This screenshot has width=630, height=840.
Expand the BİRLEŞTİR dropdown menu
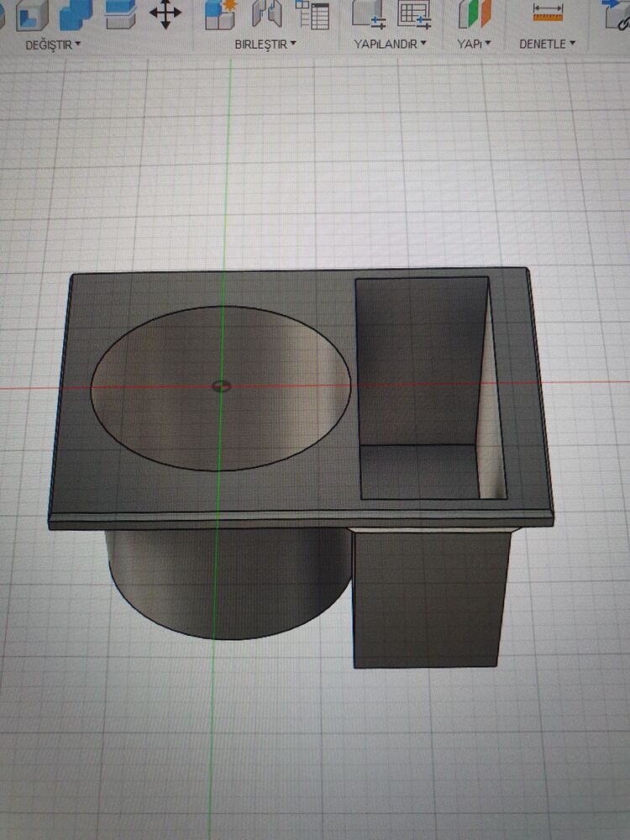point(265,45)
